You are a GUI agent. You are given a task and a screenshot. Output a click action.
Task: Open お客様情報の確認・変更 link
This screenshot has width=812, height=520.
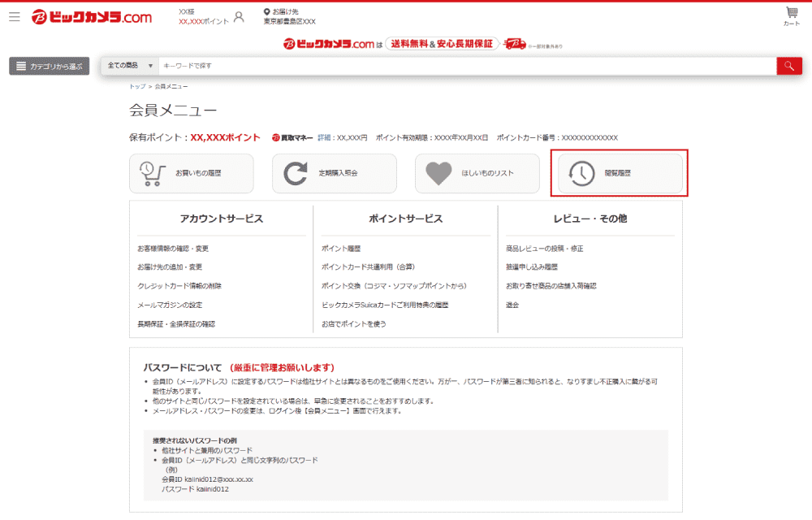pyautogui.click(x=173, y=249)
